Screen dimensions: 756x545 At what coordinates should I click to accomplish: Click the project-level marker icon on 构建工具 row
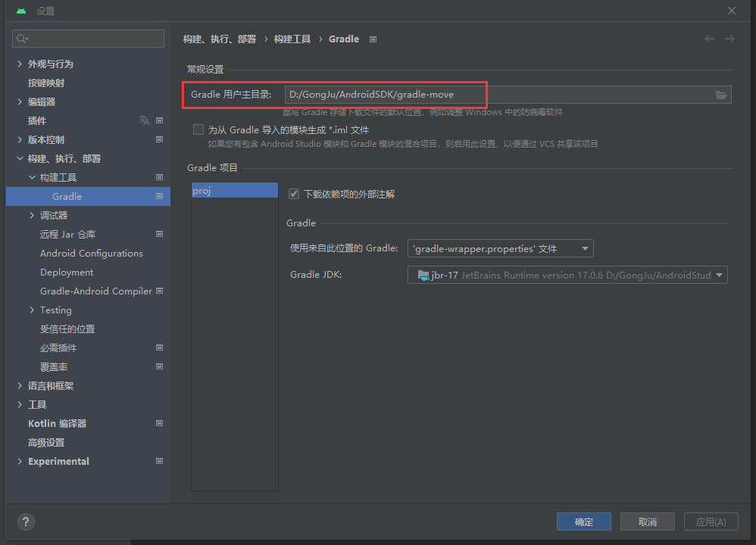coord(160,177)
